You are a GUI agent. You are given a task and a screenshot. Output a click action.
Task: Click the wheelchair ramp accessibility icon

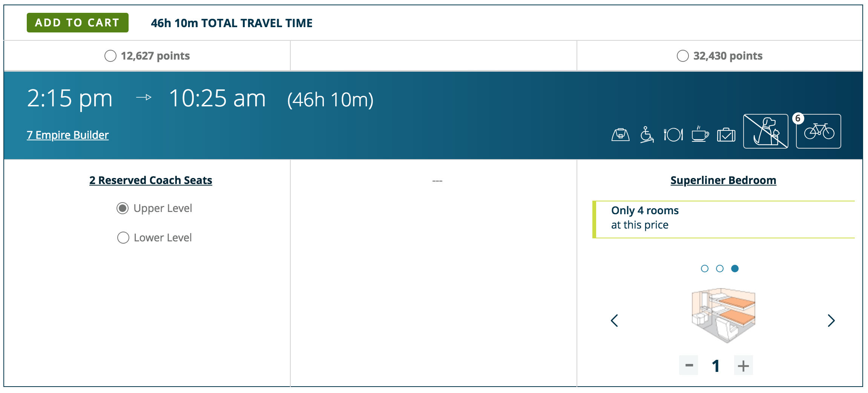point(647,135)
